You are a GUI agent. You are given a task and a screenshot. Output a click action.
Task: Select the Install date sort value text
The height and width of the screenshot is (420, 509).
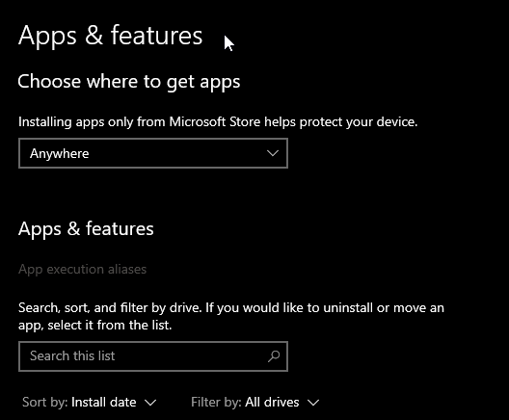(x=104, y=403)
